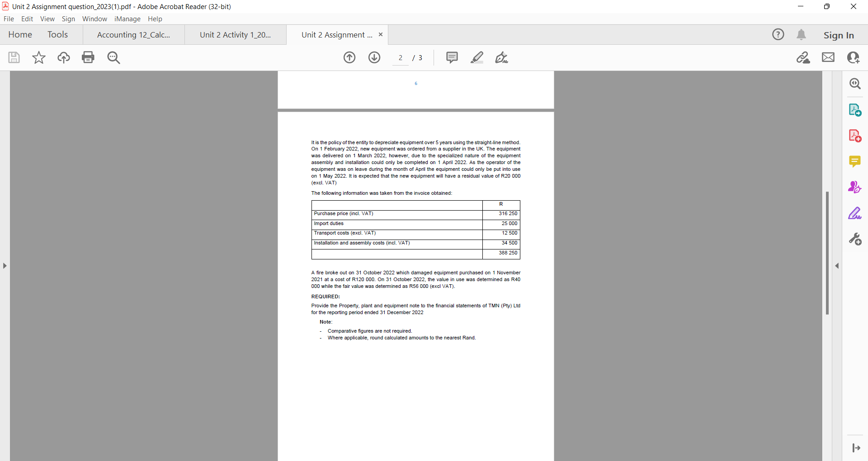
Task: Open the shareable link tool
Action: pos(804,57)
